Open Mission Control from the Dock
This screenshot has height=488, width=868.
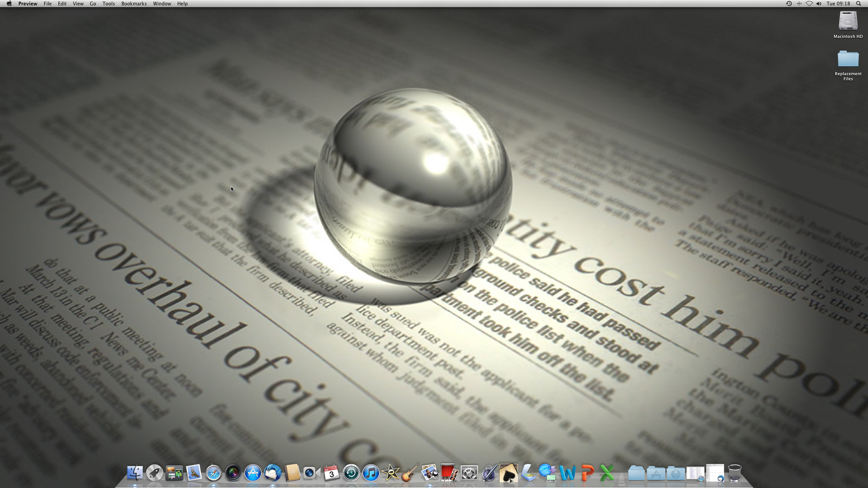(x=174, y=473)
